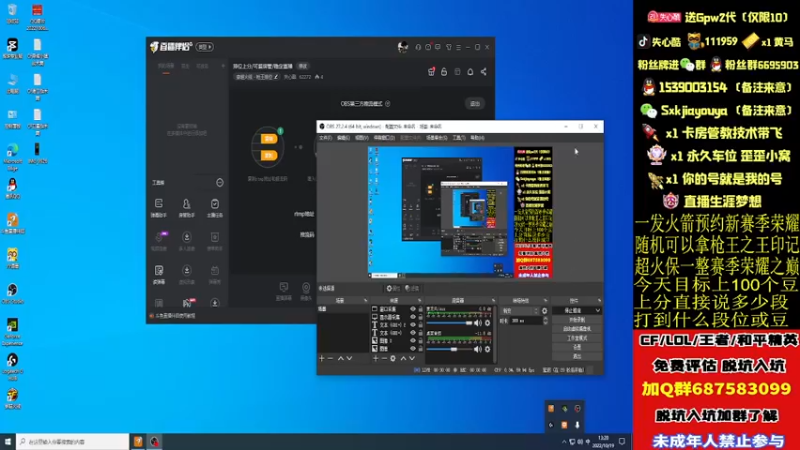Adjust the Mic/Aux volume slider in OBS mixer
Viewport: 800px width, 450px height.
450,323
